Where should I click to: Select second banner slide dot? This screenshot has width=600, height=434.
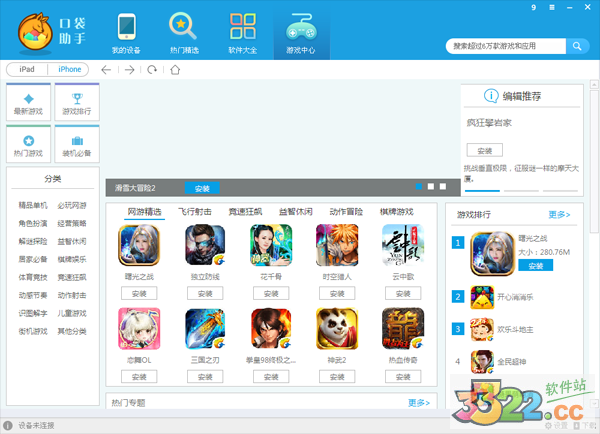[431, 186]
